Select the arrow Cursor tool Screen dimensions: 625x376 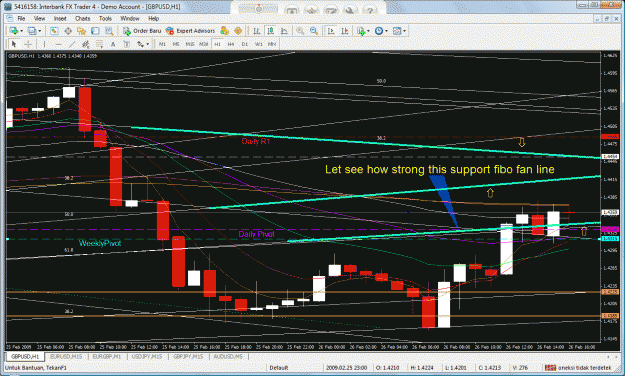tap(14, 44)
